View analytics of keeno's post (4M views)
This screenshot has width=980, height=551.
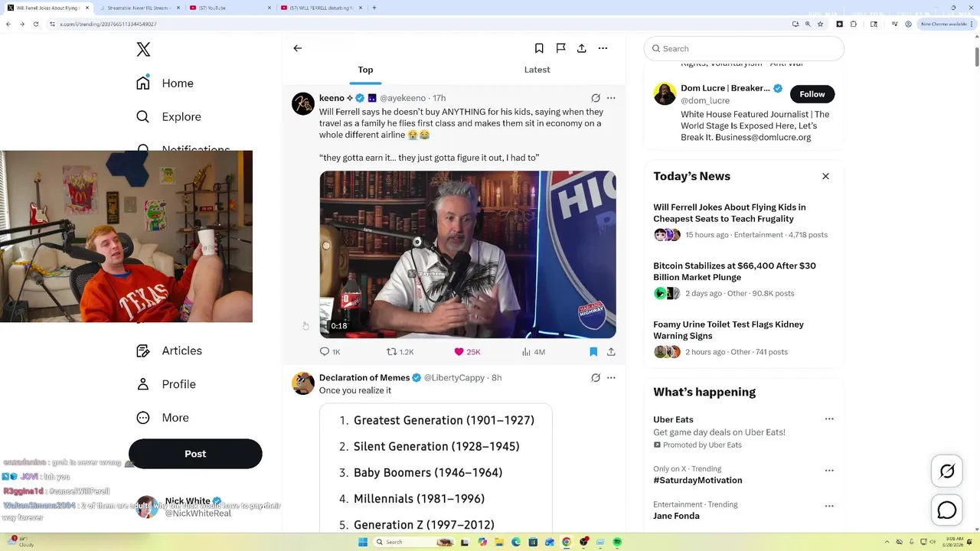click(x=534, y=352)
